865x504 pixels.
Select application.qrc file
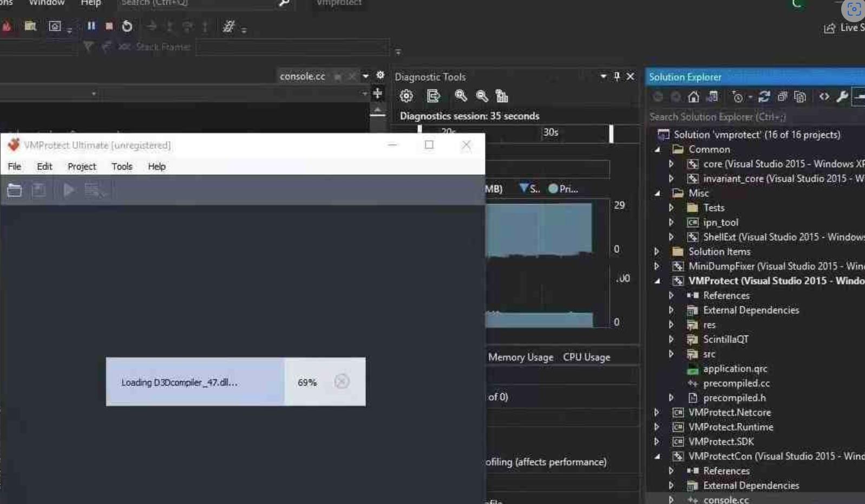tap(735, 369)
